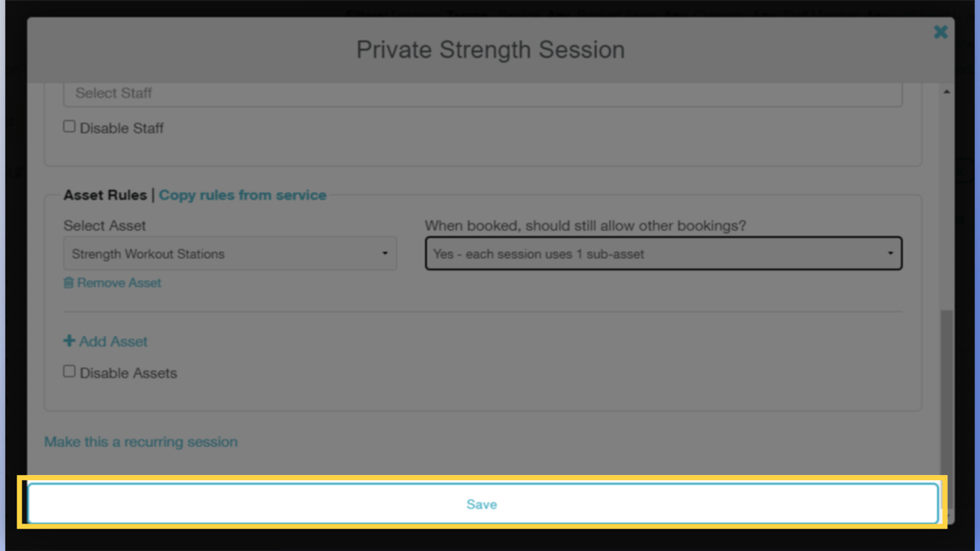Screen dimensions: 980x551
Task: Click the Disable Staff label text
Action: pyautogui.click(x=121, y=128)
